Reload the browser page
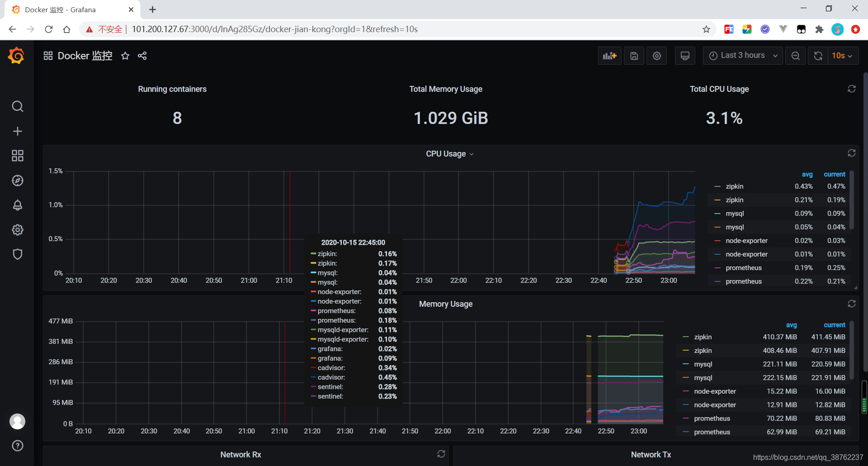Screen dimensions: 868x466 click(x=49, y=29)
